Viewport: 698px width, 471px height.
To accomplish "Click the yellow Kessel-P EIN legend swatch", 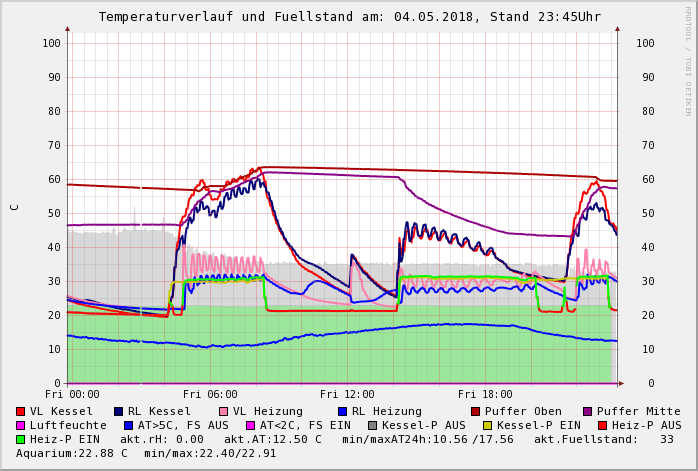I will [x=489, y=425].
